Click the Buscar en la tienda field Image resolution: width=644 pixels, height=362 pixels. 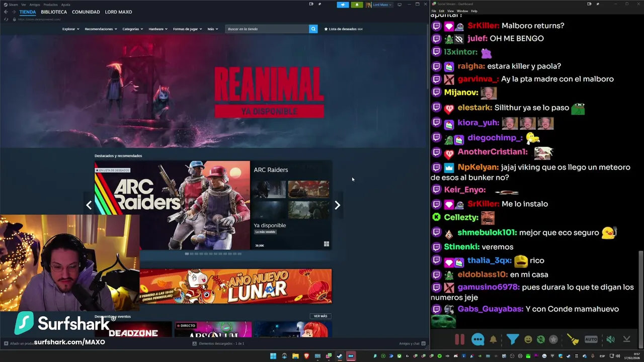[267, 29]
